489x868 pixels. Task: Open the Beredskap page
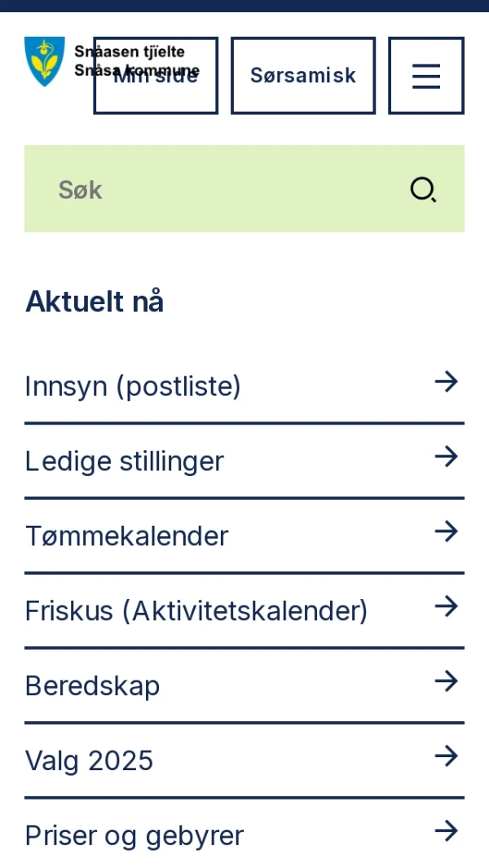point(92,685)
